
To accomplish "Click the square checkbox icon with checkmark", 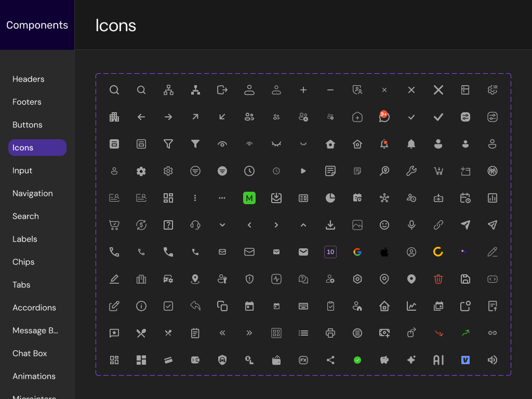I will coord(168,306).
